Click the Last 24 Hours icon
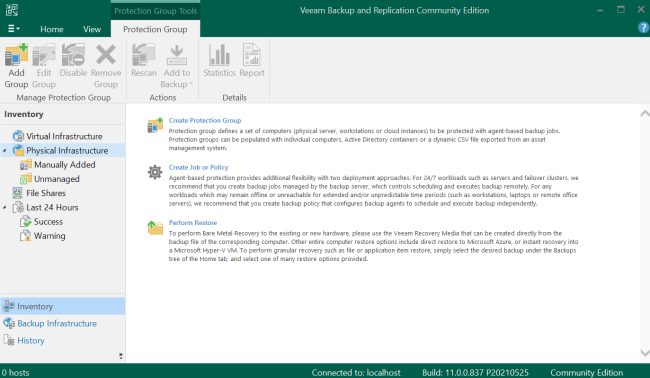Image resolution: width=650 pixels, height=378 pixels. pos(18,207)
